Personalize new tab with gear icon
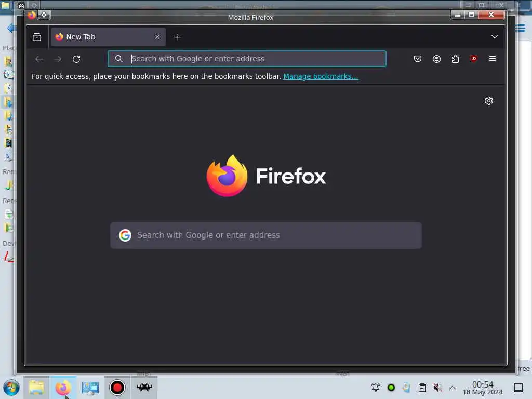This screenshot has height=399, width=532. [488, 101]
